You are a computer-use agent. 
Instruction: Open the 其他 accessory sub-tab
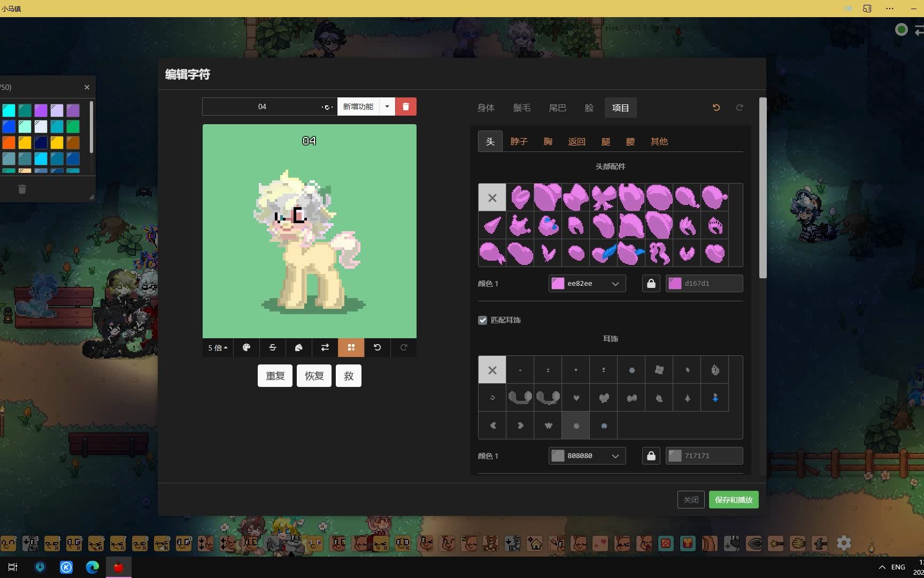tap(659, 141)
